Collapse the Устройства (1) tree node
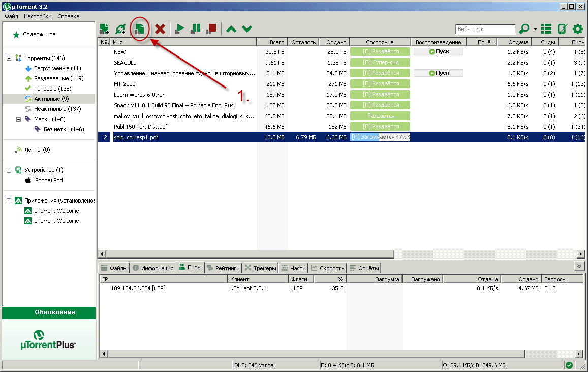This screenshot has height=372, width=588. [x=9, y=170]
